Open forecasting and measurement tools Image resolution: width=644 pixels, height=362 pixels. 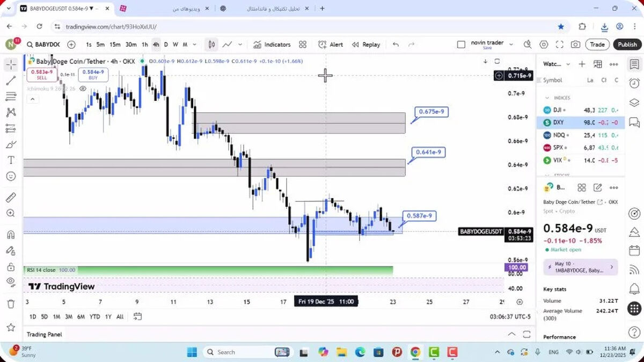coord(11,128)
